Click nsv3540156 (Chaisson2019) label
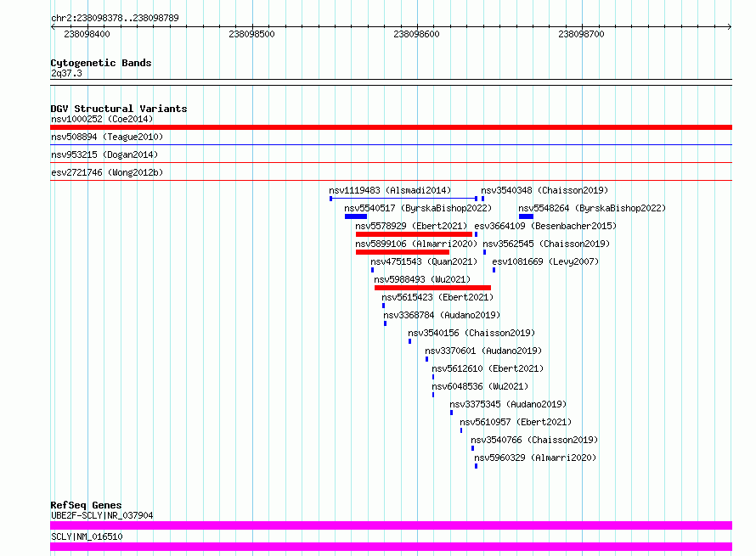 point(471,333)
